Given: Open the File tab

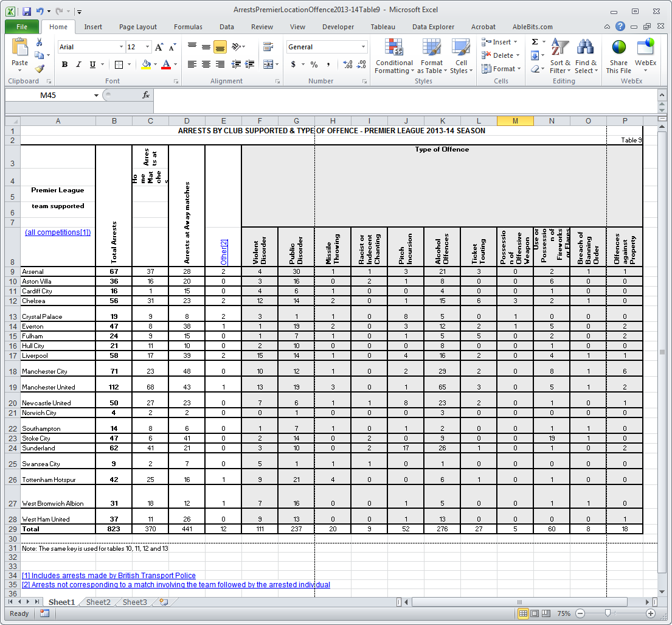Looking at the screenshot, I should (x=22, y=27).
